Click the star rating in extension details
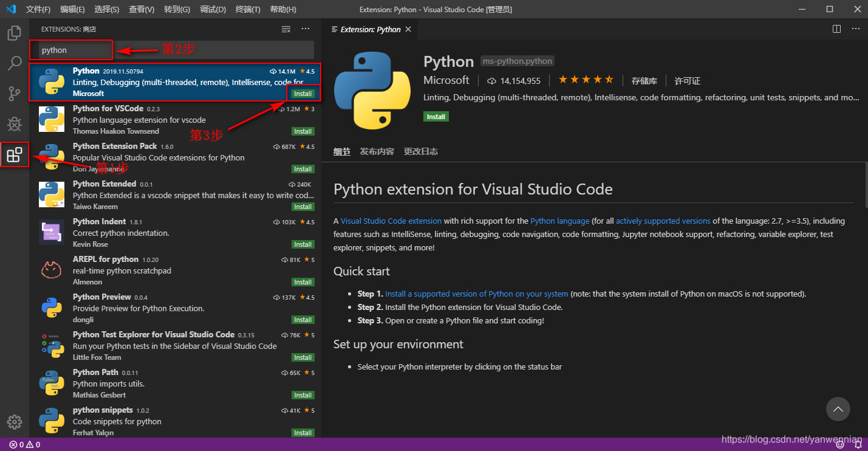 (586, 80)
